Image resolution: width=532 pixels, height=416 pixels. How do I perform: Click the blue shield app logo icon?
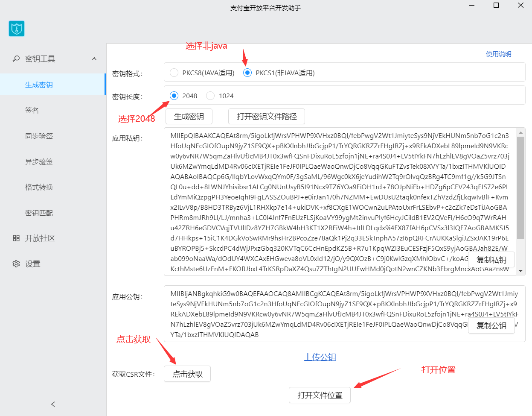click(x=17, y=29)
